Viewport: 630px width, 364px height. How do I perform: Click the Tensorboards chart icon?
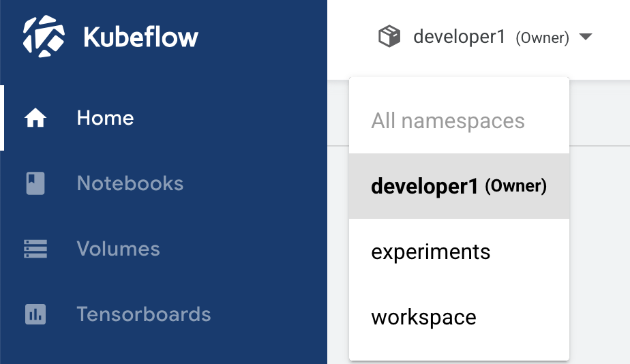click(x=35, y=314)
